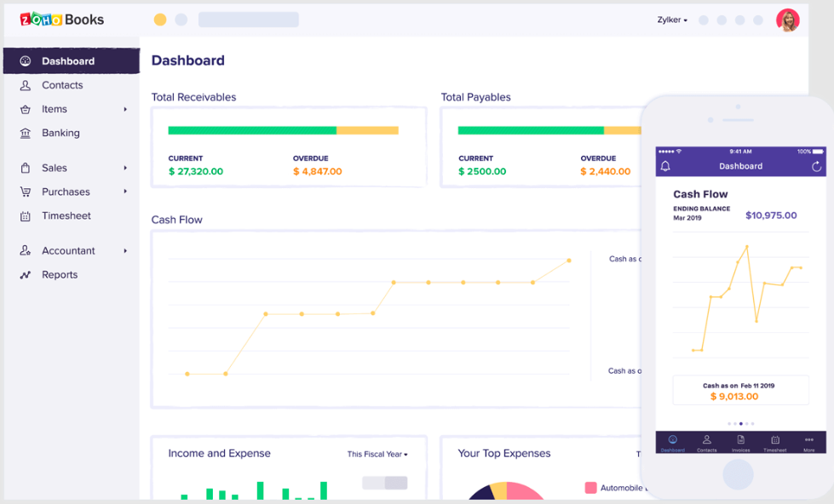The height and width of the screenshot is (504, 834).
Task: Click the Timesheet calendar icon
Action: (x=25, y=216)
